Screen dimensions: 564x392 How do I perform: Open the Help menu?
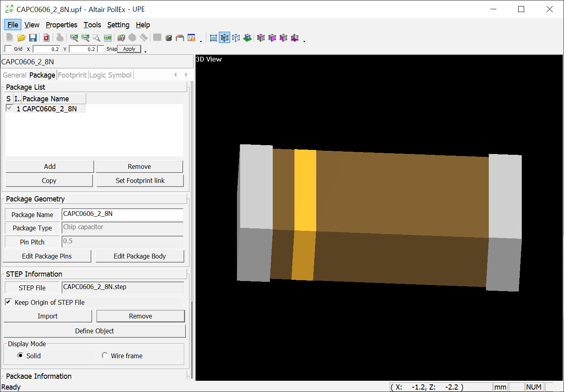[143, 25]
